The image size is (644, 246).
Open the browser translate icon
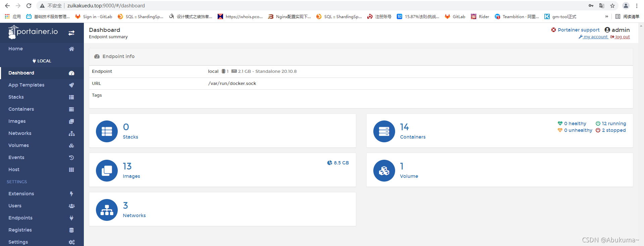602,6
